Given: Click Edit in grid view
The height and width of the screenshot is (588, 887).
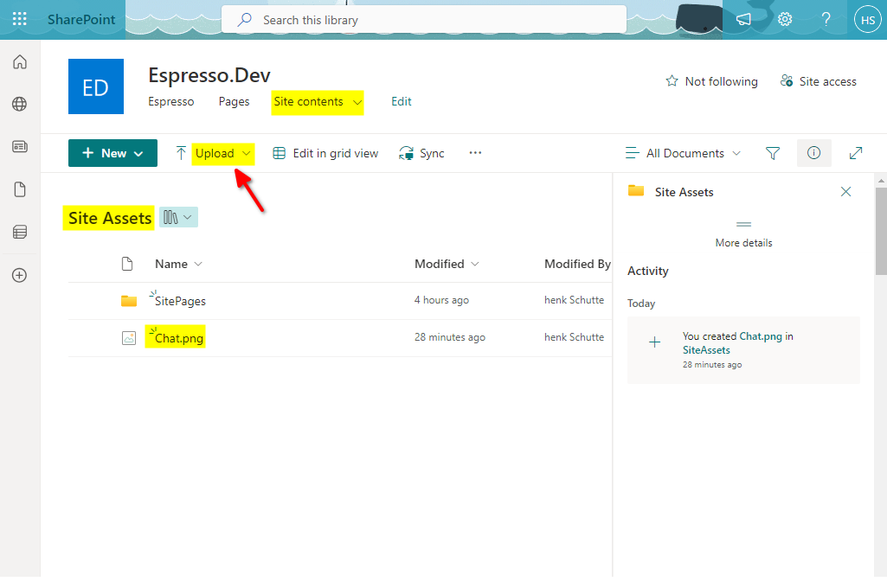Looking at the screenshot, I should point(325,153).
